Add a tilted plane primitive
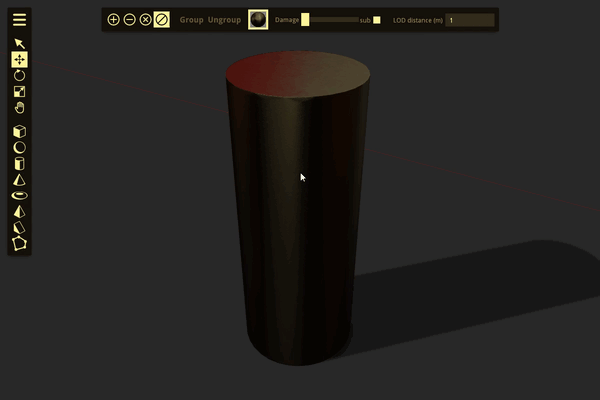600x400 pixels. [x=20, y=227]
